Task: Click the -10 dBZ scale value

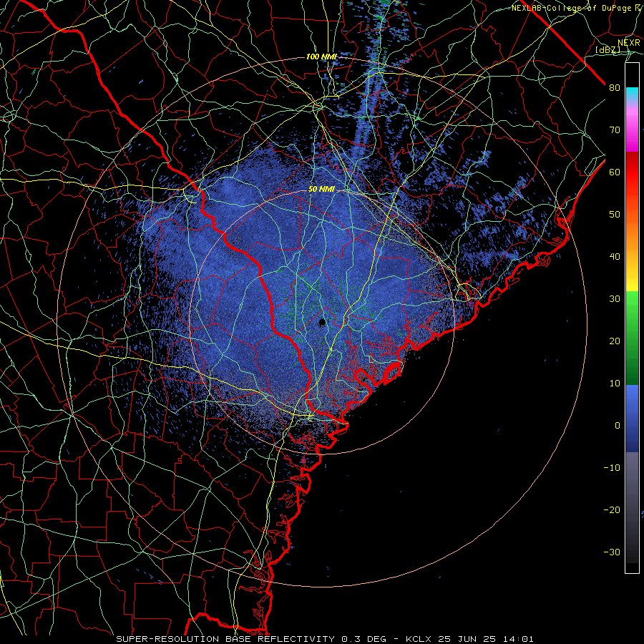Action: [612, 468]
